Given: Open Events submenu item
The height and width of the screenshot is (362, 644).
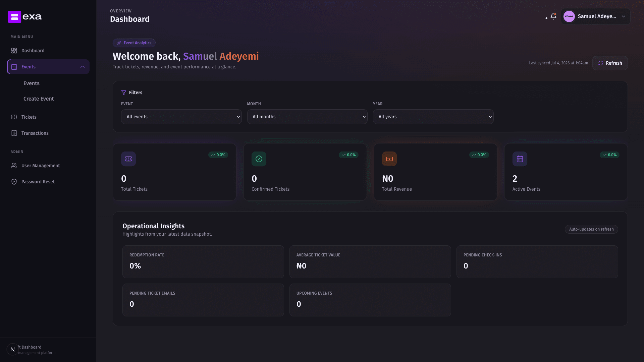Looking at the screenshot, I should (32, 83).
